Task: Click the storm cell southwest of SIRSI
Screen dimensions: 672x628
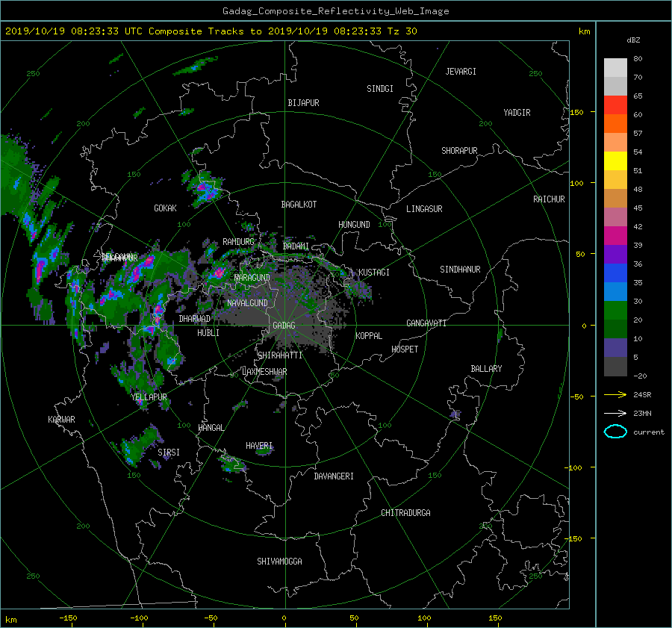Action: pyautogui.click(x=138, y=447)
